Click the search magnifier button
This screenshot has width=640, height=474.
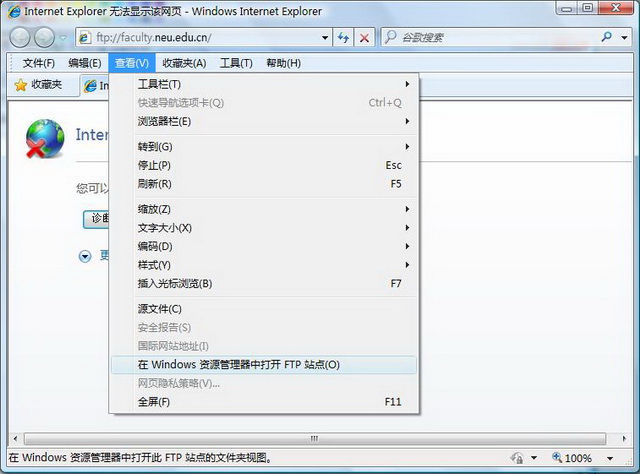coord(607,37)
